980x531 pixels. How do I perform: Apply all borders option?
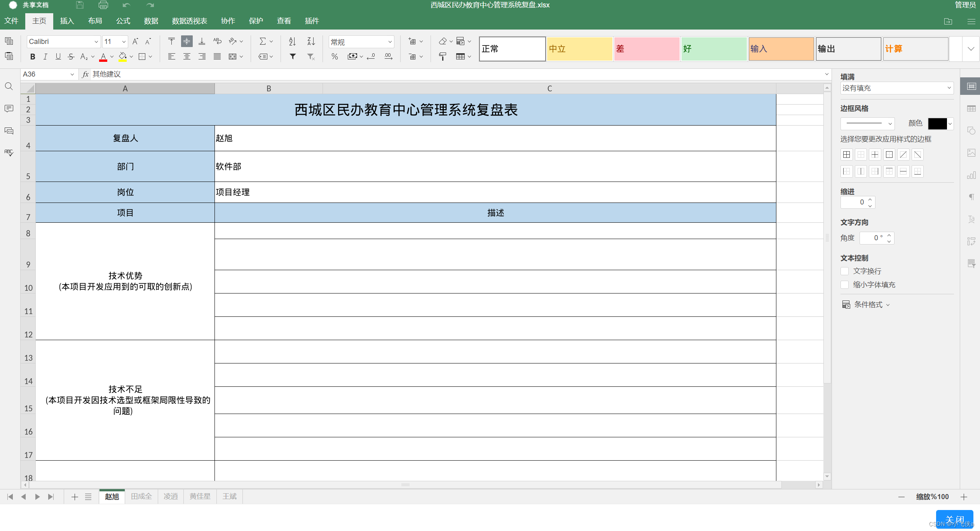click(x=847, y=155)
